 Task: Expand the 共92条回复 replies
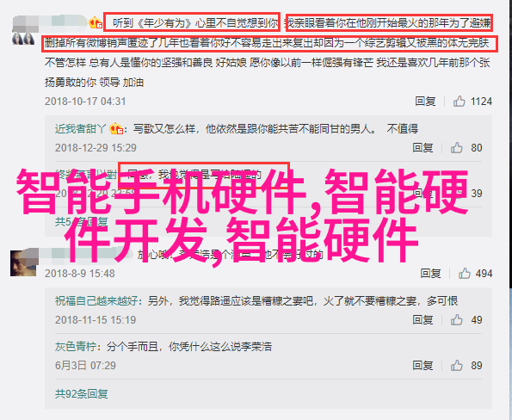(x=81, y=394)
